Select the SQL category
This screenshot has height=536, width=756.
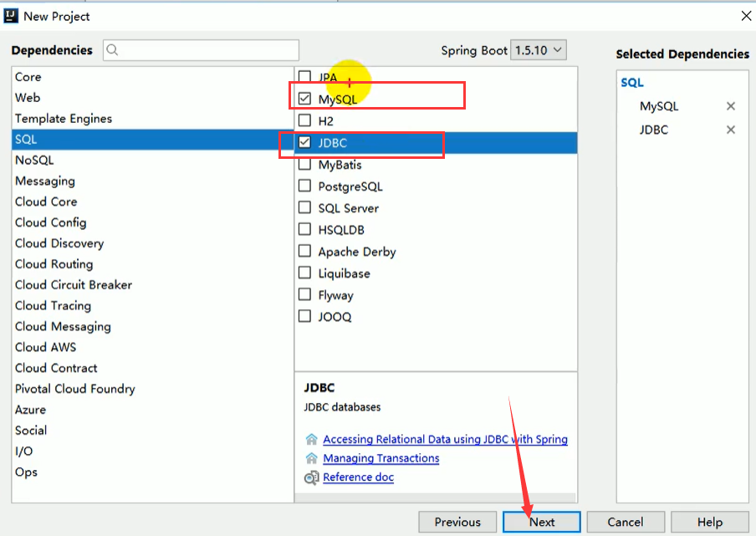(x=152, y=140)
